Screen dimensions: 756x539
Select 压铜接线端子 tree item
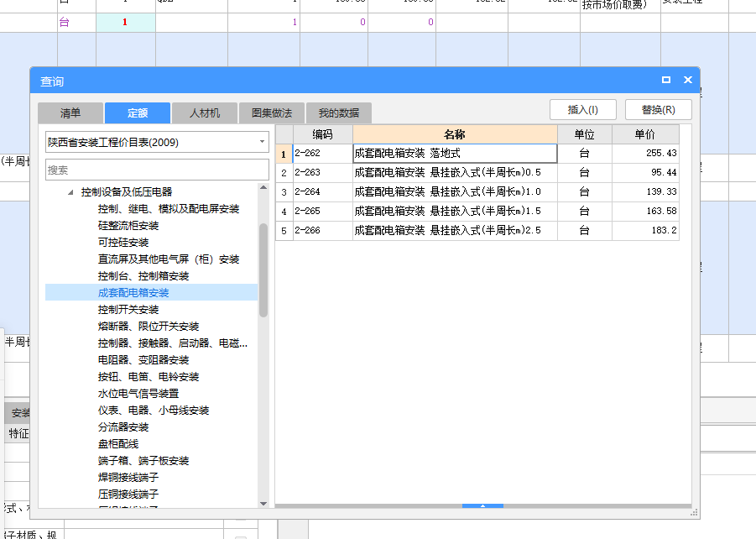(x=128, y=495)
